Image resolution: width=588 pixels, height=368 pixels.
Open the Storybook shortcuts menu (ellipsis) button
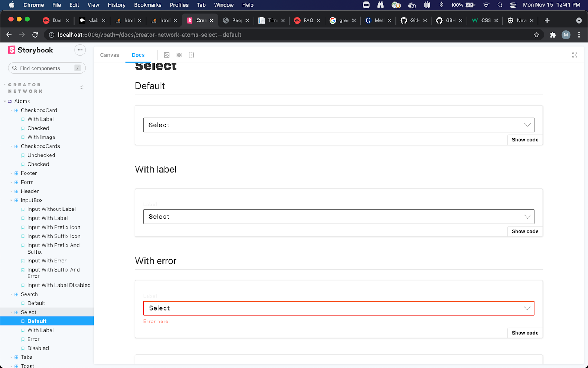coord(80,50)
